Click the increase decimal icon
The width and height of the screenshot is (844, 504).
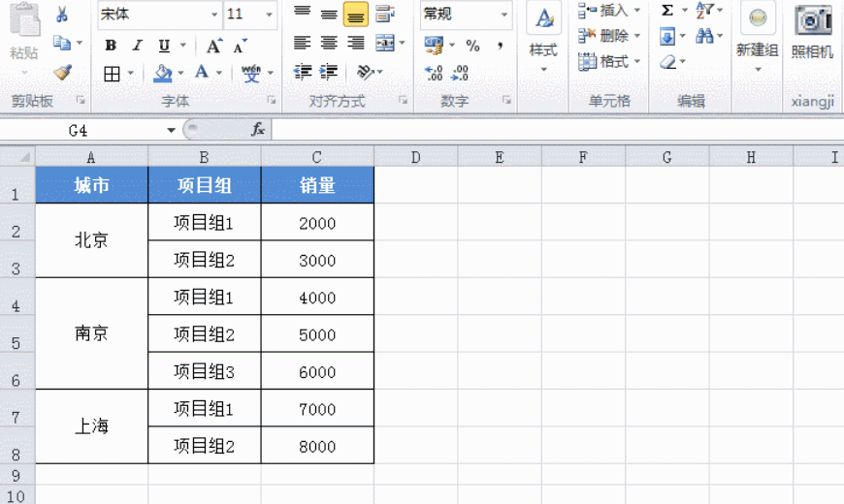click(434, 73)
